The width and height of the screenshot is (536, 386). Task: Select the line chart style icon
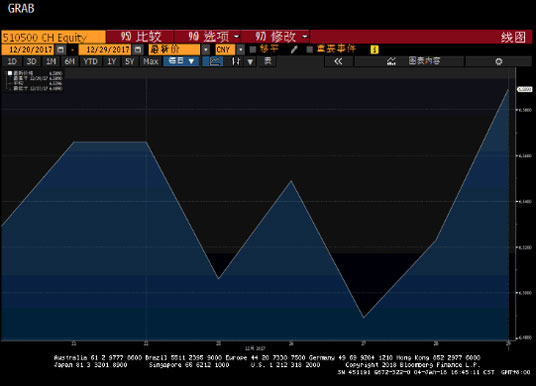214,62
